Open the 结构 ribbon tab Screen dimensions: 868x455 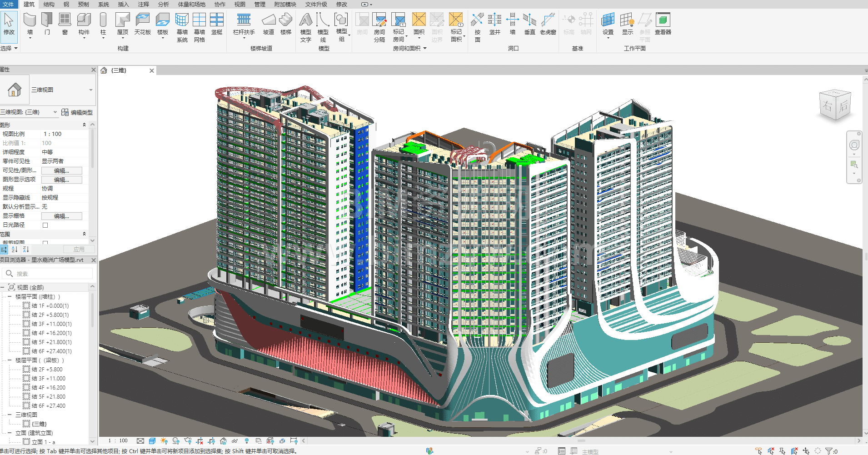[x=49, y=4]
